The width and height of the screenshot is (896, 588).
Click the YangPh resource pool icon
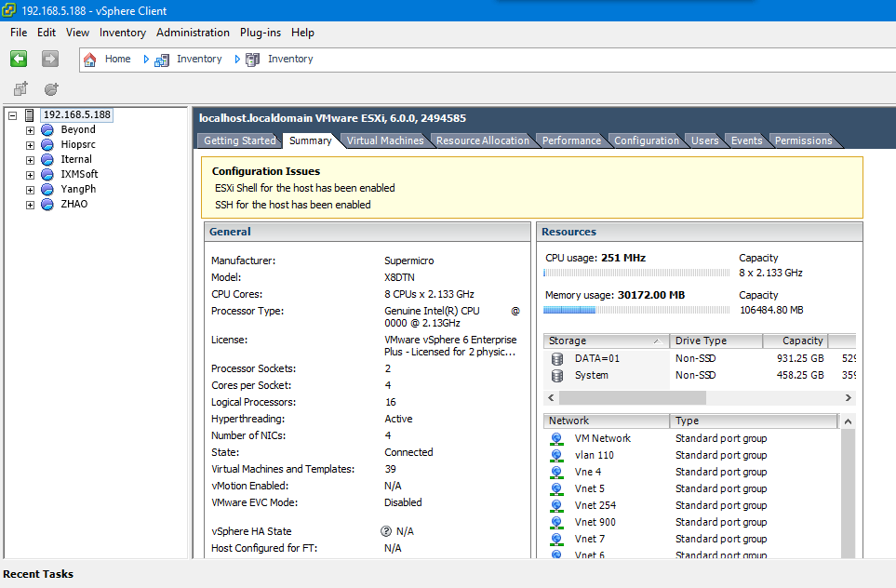pos(47,190)
